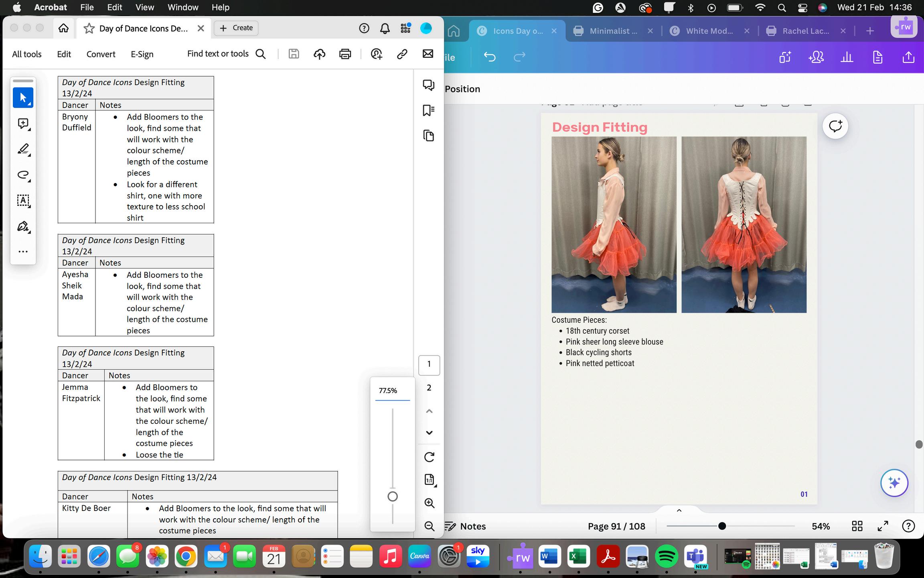Click the Acrobat zoom in magnifier
The width and height of the screenshot is (924, 578).
[429, 503]
